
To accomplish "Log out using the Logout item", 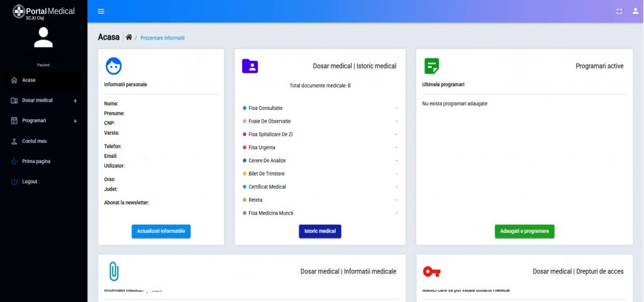I will coord(30,182).
